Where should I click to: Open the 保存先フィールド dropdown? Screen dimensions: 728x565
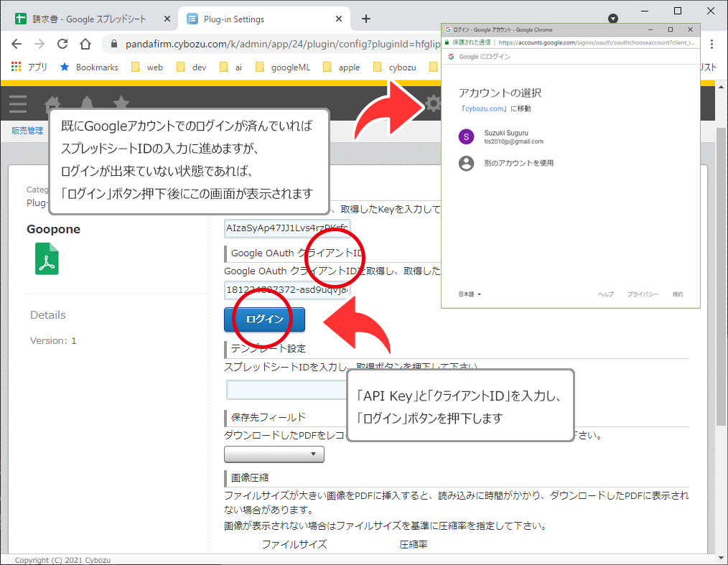click(274, 454)
